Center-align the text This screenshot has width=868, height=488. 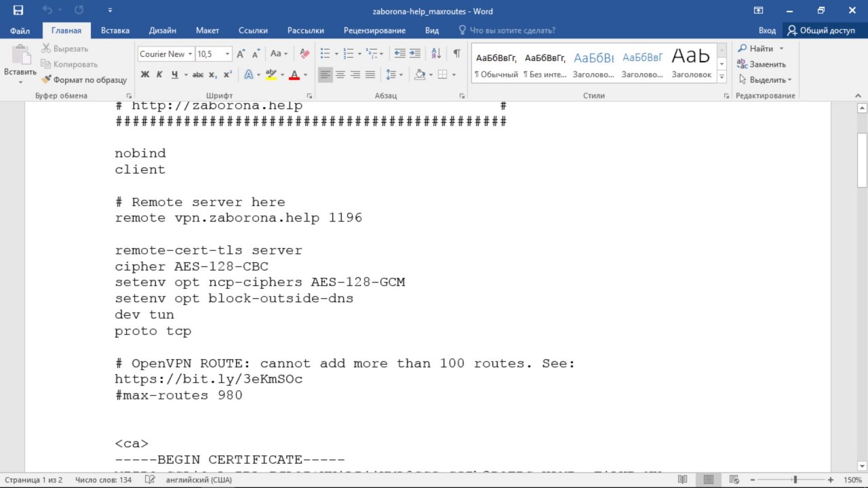[340, 75]
